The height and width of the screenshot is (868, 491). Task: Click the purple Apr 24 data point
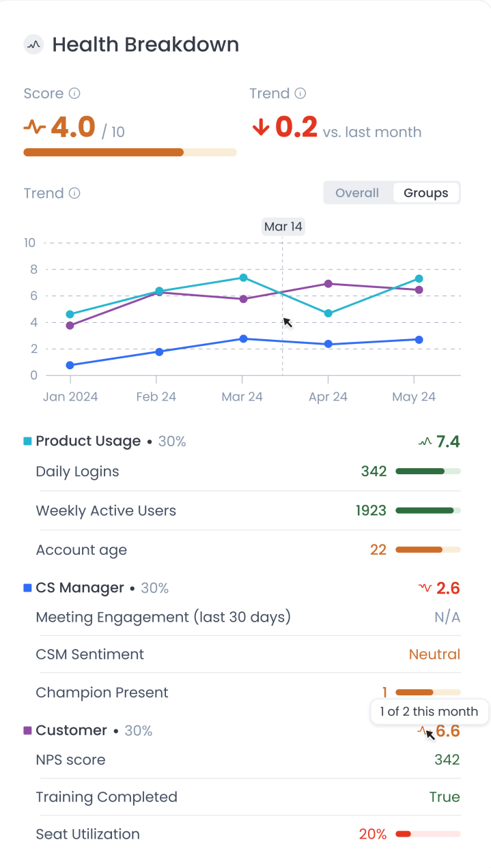coord(328,284)
